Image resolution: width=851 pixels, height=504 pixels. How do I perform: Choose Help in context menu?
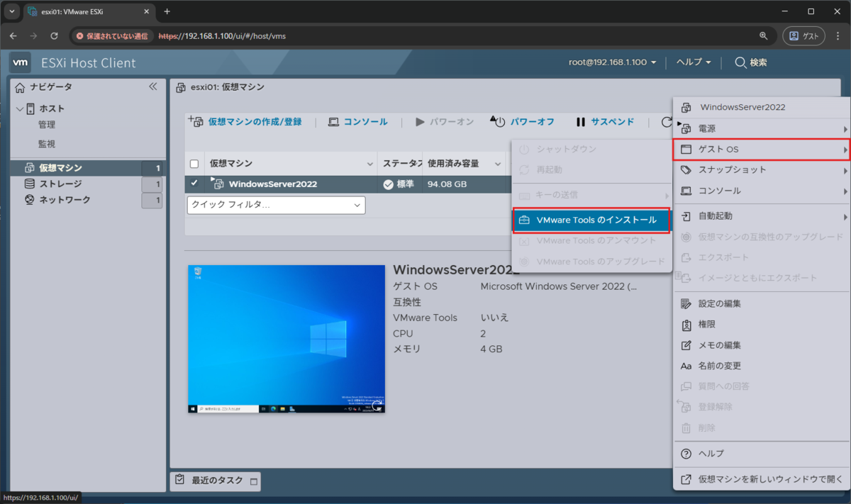pos(762,454)
